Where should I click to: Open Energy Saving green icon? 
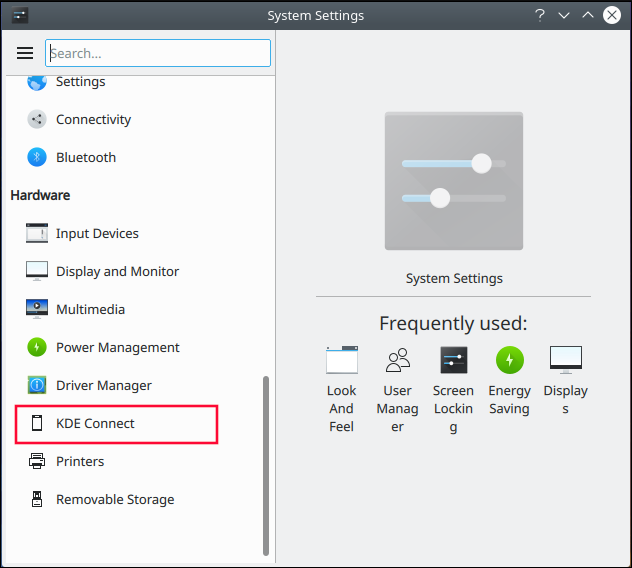[x=509, y=360]
